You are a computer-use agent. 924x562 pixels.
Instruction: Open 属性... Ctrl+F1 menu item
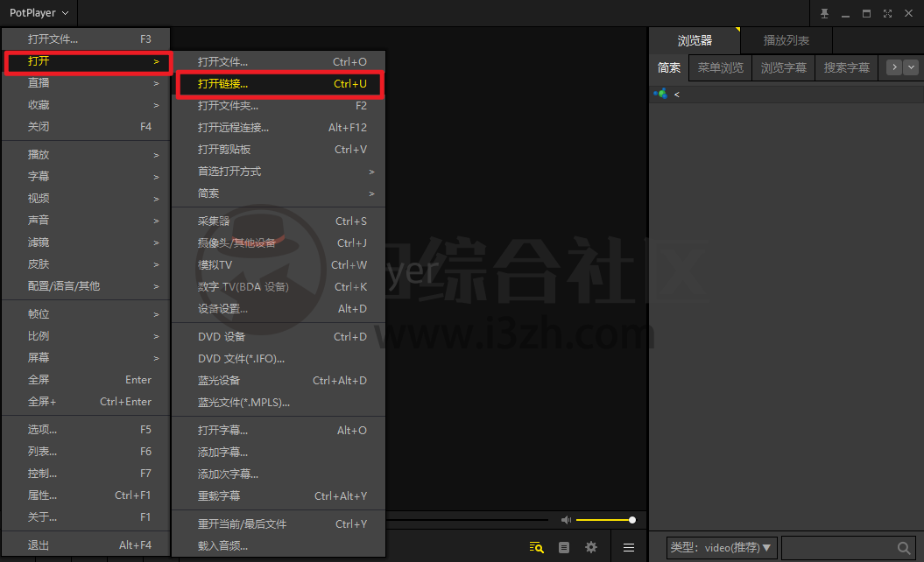pos(86,495)
